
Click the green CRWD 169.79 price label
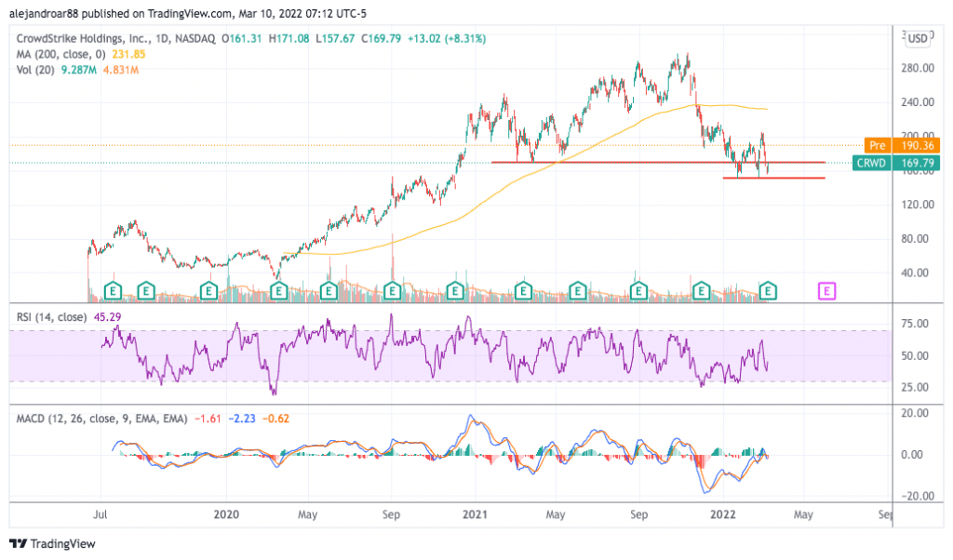point(896,163)
